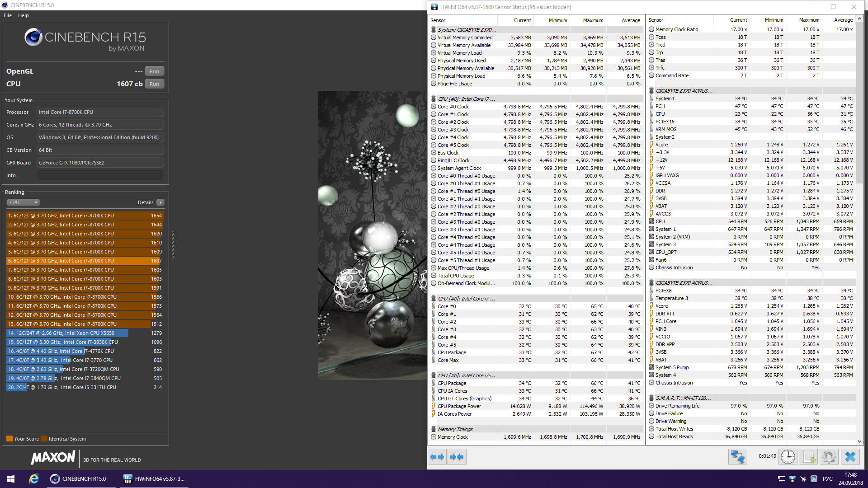Open Internet Explorer from taskbar
Image resolution: width=868 pixels, height=488 pixels.
[34, 479]
